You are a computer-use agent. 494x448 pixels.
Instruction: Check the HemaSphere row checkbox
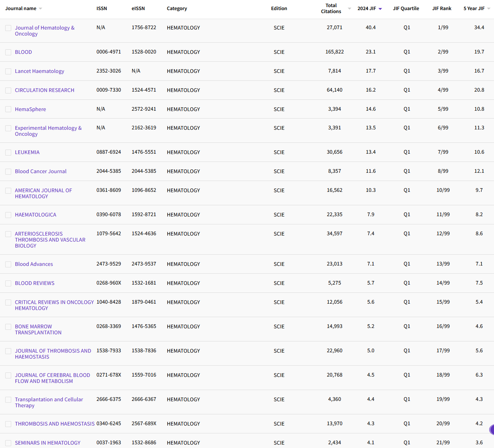[8, 109]
